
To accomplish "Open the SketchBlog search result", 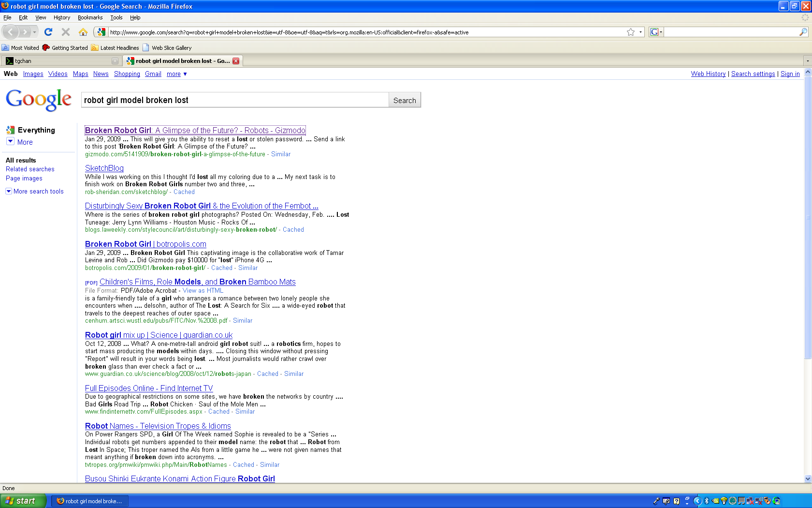I will (x=104, y=168).
